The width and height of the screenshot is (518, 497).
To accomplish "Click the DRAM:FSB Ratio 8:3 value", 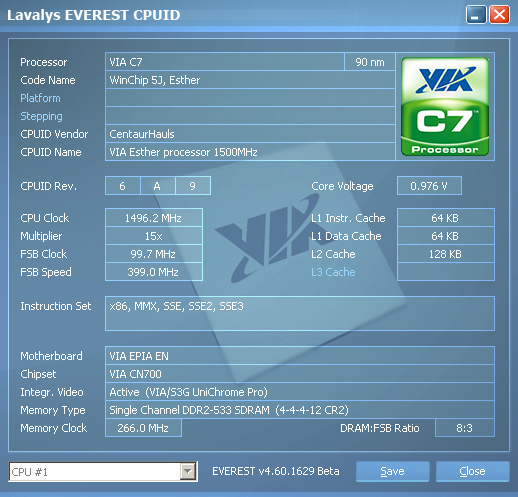I will point(465,428).
